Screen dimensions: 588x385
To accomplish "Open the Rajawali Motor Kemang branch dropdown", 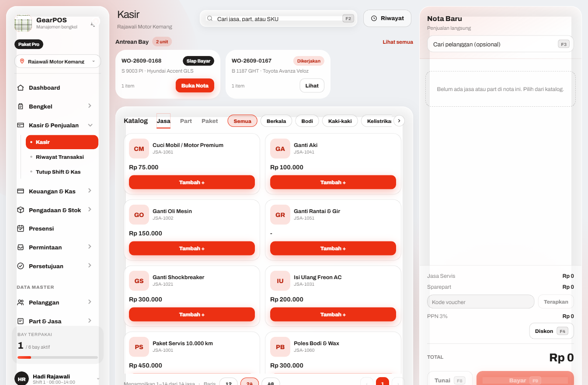I will pos(58,61).
